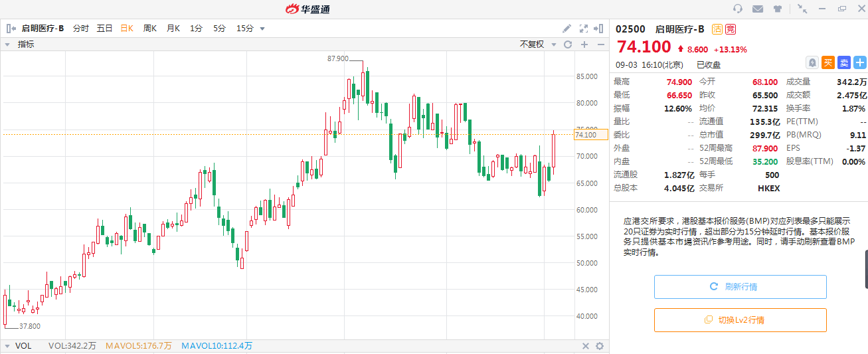The height and width of the screenshot is (354, 868).
Task: Open skin theme shirt icon
Action: [778, 9]
